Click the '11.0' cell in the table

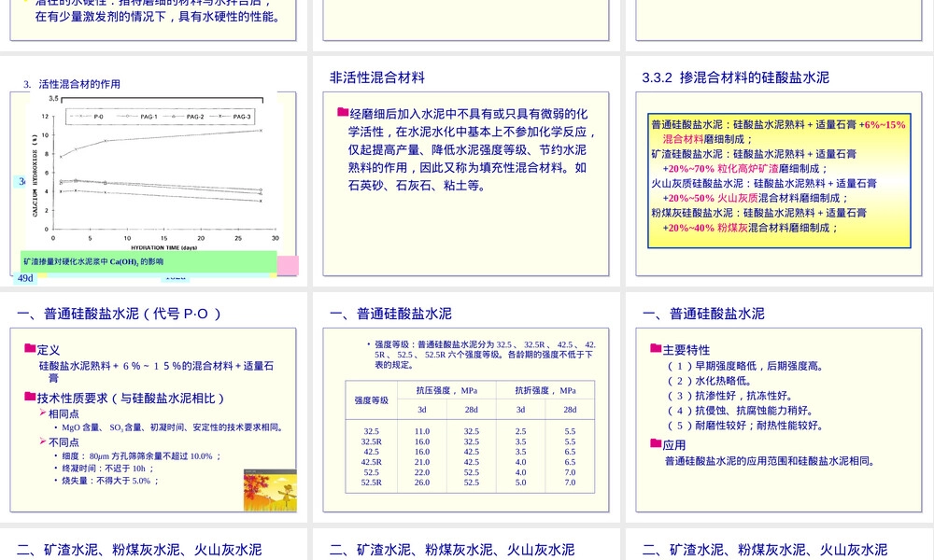tap(422, 431)
